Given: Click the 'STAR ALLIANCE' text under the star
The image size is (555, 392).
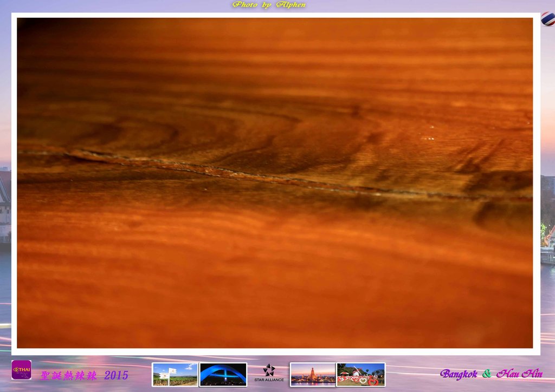Looking at the screenshot, I should click(269, 380).
